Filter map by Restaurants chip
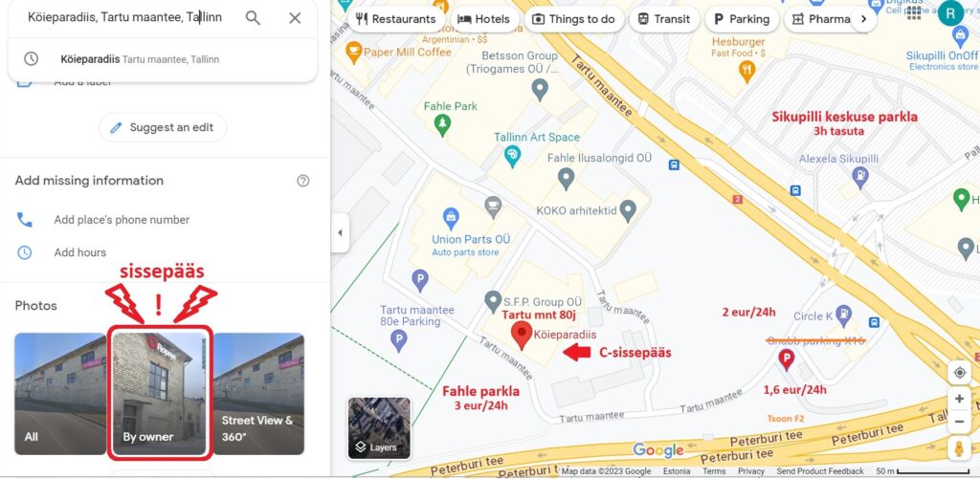The image size is (980, 479). (395, 19)
